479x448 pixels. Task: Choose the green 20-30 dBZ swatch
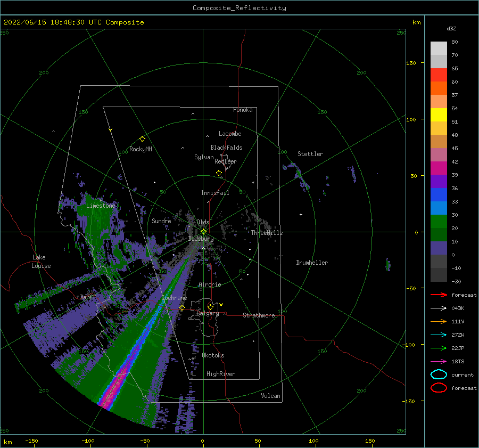click(x=439, y=222)
